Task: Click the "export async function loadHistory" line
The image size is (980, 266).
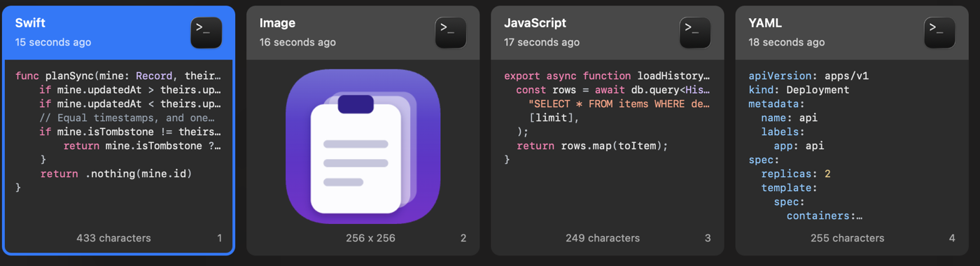Action: pos(607,76)
